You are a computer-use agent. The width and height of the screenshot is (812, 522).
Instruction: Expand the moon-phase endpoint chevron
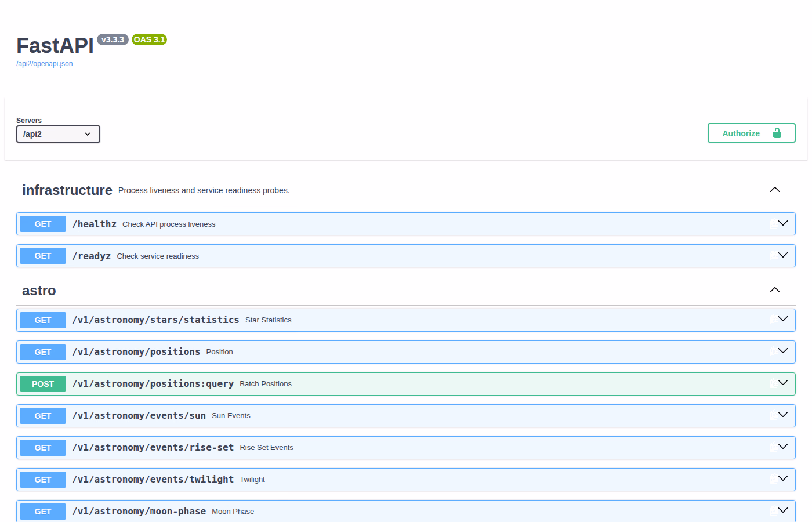(783, 510)
